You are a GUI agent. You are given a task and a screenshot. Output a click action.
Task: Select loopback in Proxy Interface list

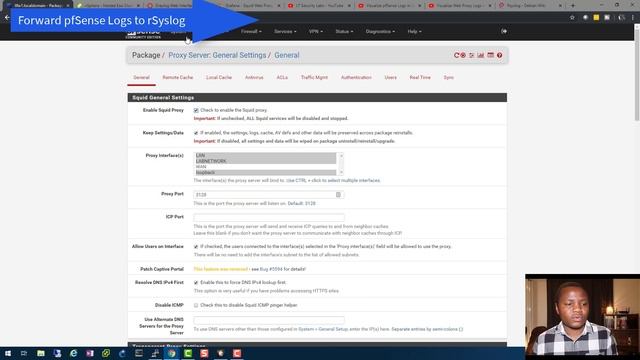tap(266, 172)
